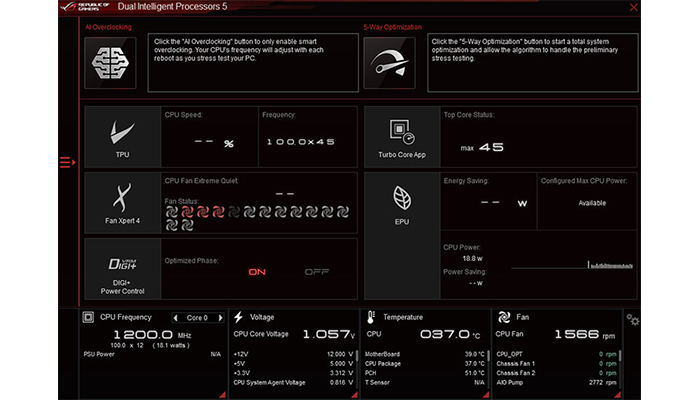700x400 pixels.
Task: Click the +3.3V voltage row
Action: pyautogui.click(x=293, y=373)
